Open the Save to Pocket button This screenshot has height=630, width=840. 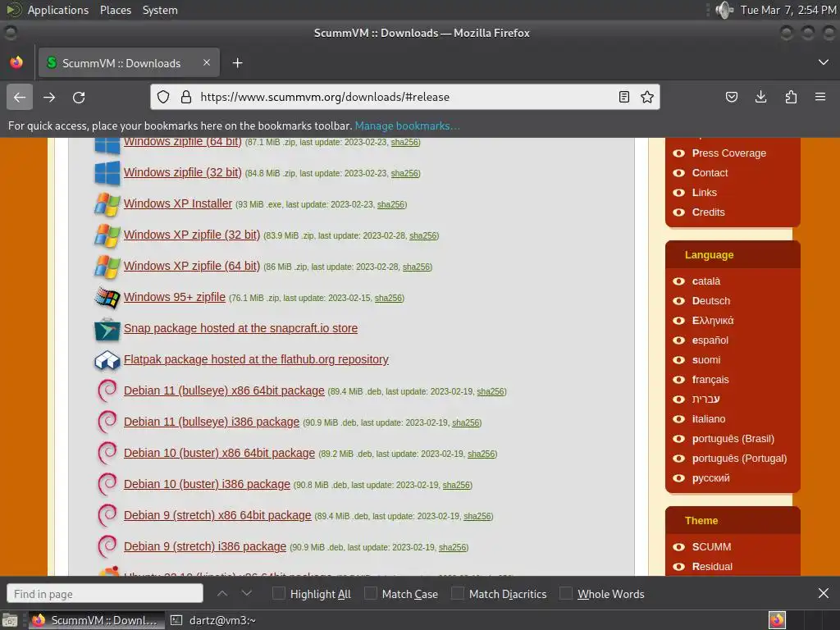pos(731,97)
